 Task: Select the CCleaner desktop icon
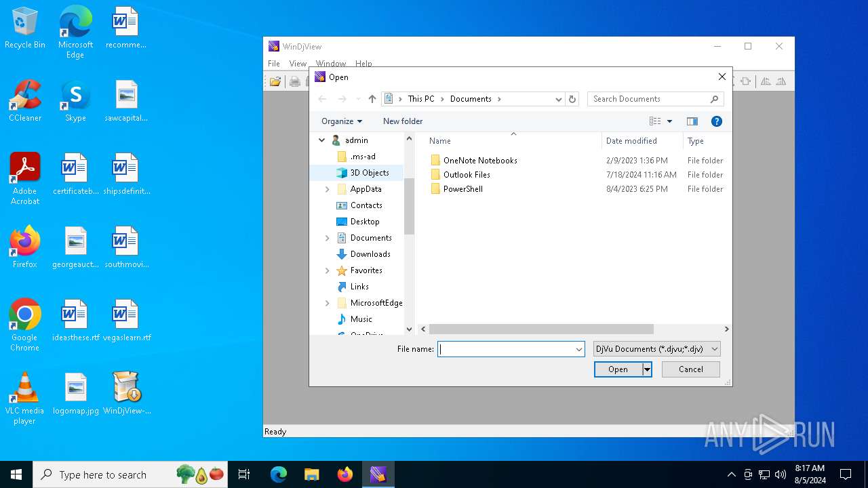pos(25,101)
